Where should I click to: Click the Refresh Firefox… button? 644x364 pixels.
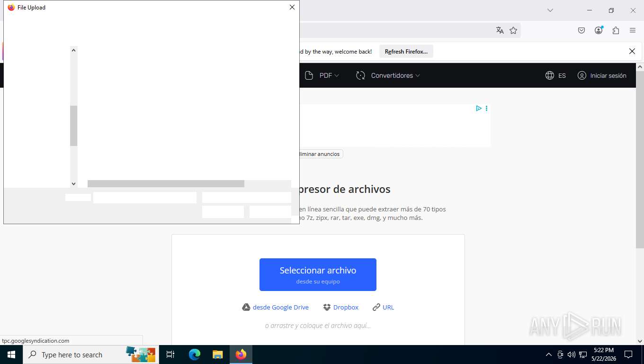406,52
